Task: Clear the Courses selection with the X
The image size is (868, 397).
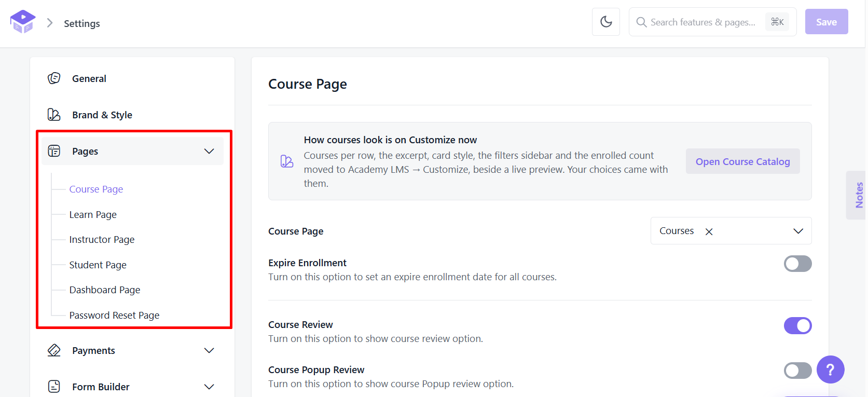Action: click(709, 231)
